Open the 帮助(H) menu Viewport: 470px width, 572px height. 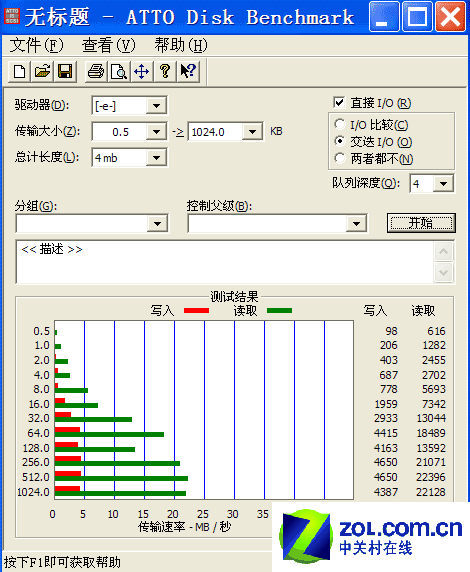click(181, 45)
